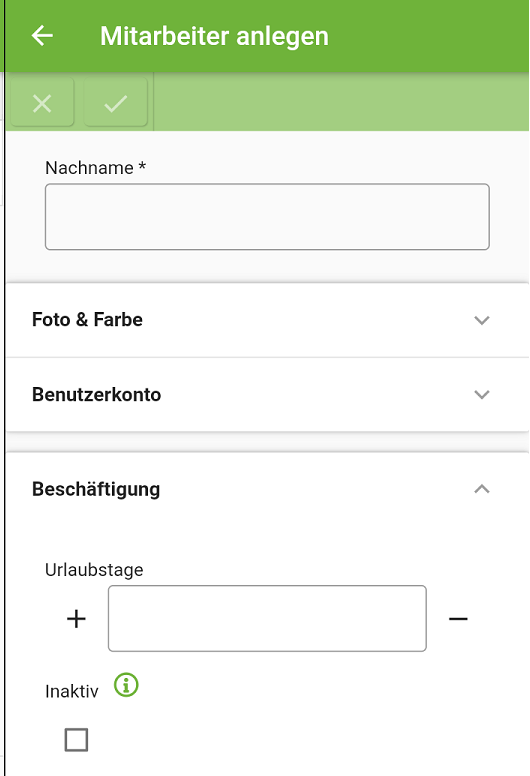Increase Urlaubstage with the plus icon
530x776 pixels.
pos(76,619)
